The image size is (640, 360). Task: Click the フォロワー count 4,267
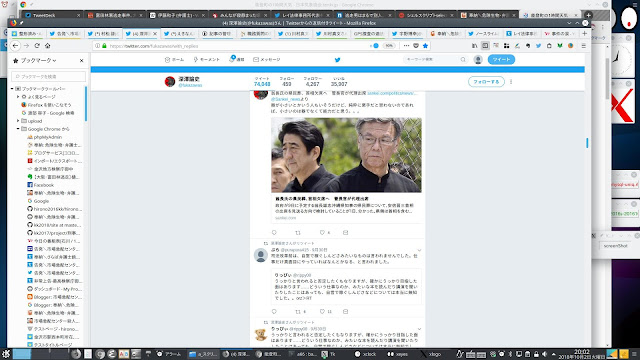point(312,84)
